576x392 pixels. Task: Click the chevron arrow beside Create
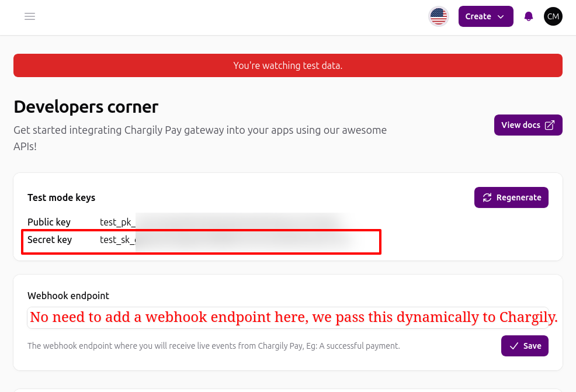(501, 17)
